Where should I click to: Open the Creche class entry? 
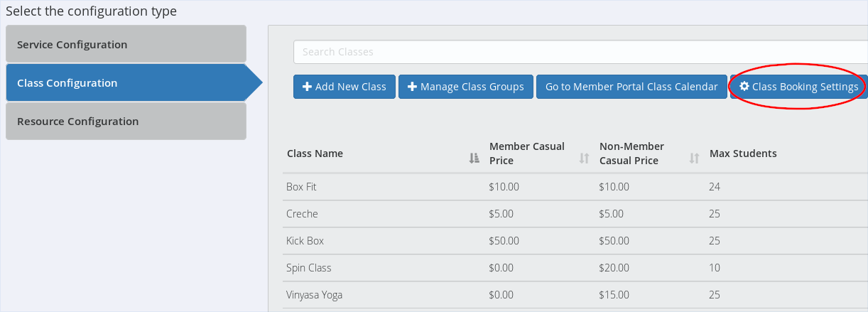(x=302, y=214)
